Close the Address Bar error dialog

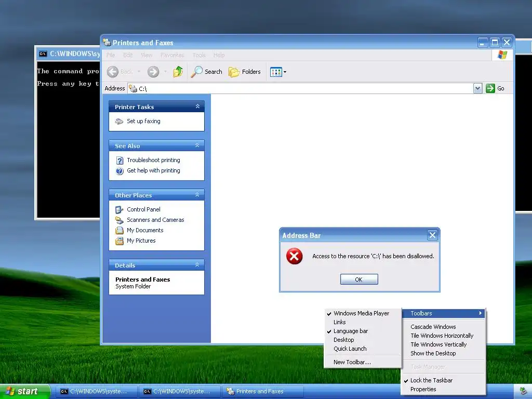coord(432,235)
